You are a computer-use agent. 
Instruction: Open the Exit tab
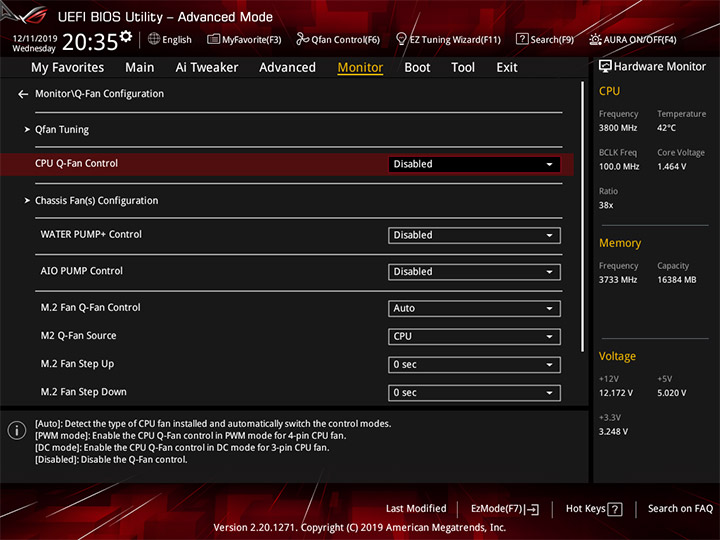[x=507, y=68]
